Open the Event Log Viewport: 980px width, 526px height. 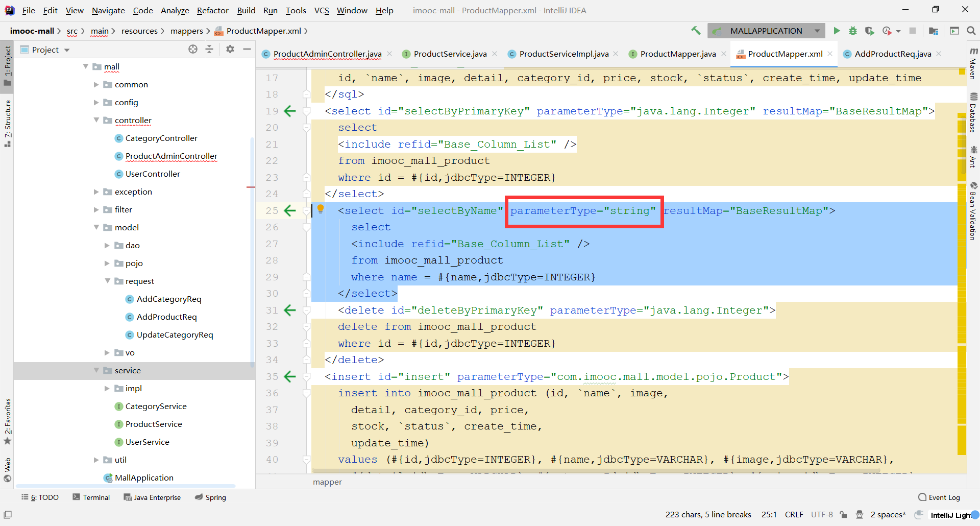tap(939, 497)
